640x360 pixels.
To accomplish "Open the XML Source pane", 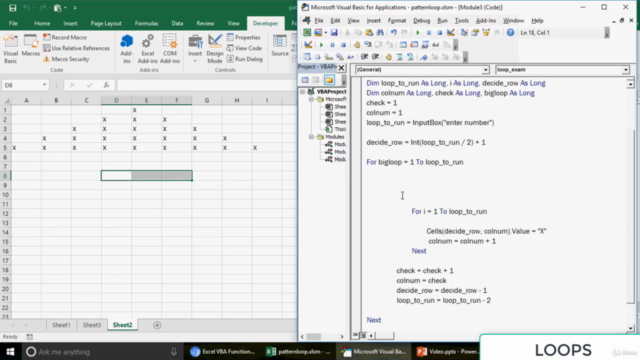I will point(280,46).
